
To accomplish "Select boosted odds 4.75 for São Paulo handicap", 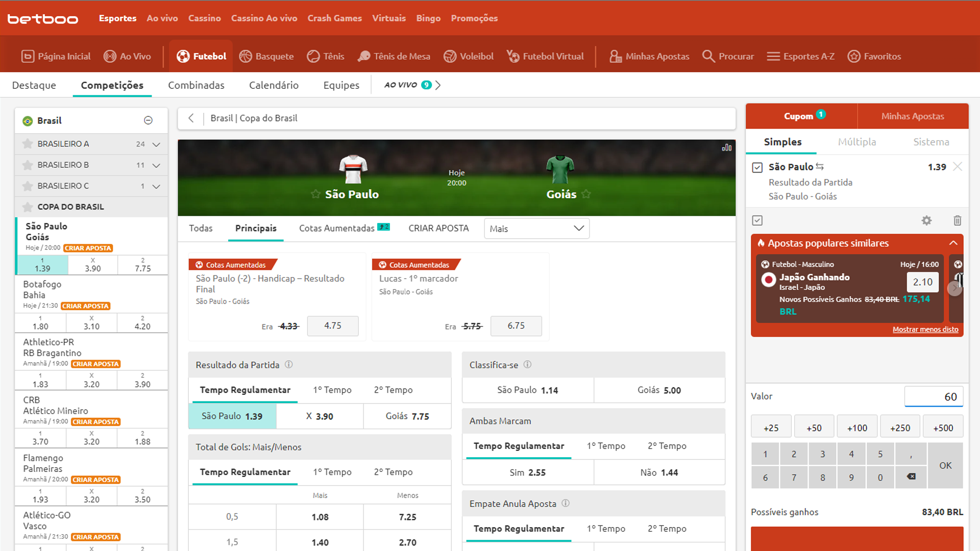I will pos(333,325).
